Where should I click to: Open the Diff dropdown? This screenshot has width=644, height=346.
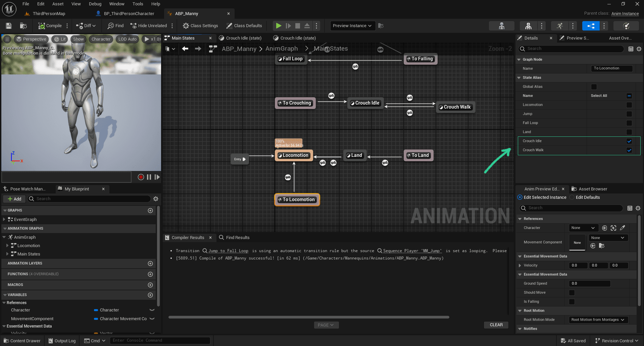coord(86,26)
